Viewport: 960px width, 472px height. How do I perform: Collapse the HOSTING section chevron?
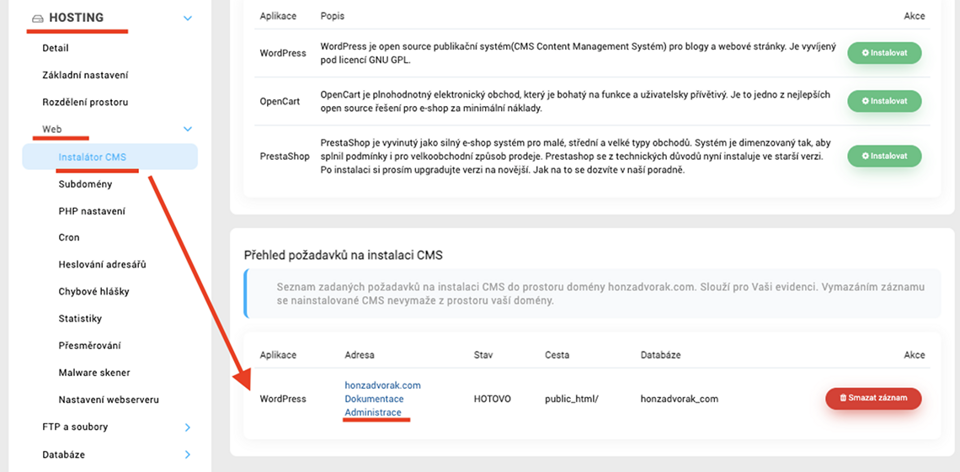click(188, 18)
